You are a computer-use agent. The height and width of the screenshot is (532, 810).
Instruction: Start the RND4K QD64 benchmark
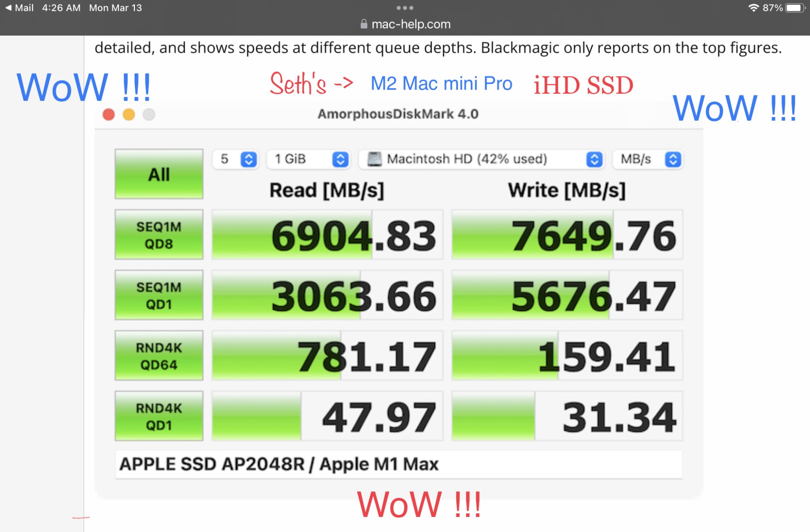coord(159,355)
